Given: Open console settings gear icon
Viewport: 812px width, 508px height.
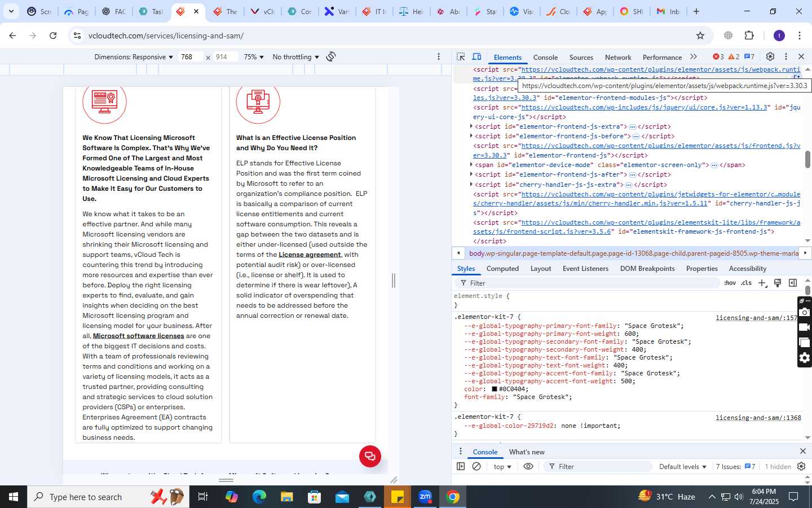Looking at the screenshot, I should [x=801, y=466].
